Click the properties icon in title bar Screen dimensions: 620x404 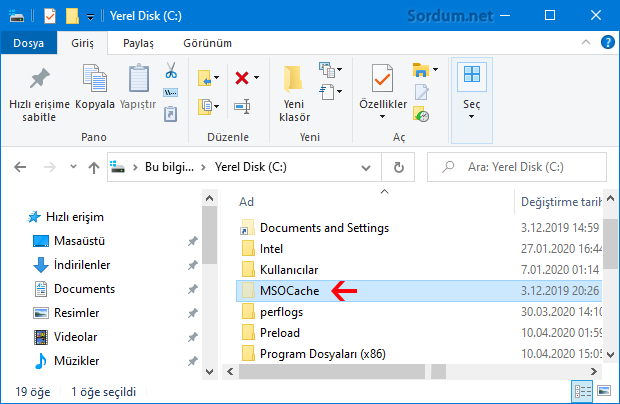(50, 16)
